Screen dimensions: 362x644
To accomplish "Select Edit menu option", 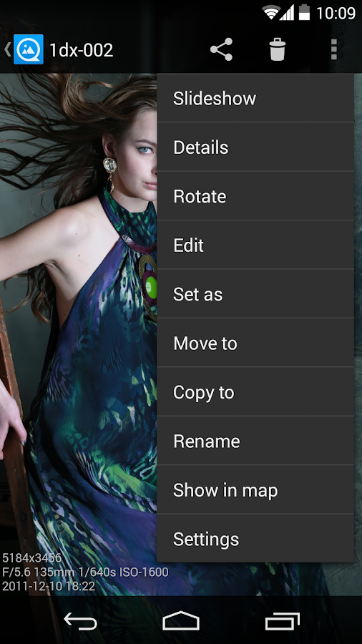I will (255, 245).
